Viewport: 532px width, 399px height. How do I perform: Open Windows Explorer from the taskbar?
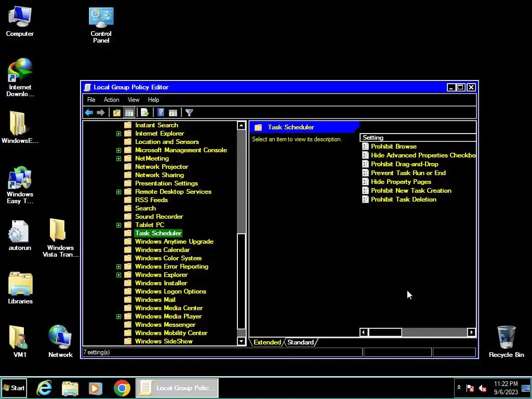70,388
